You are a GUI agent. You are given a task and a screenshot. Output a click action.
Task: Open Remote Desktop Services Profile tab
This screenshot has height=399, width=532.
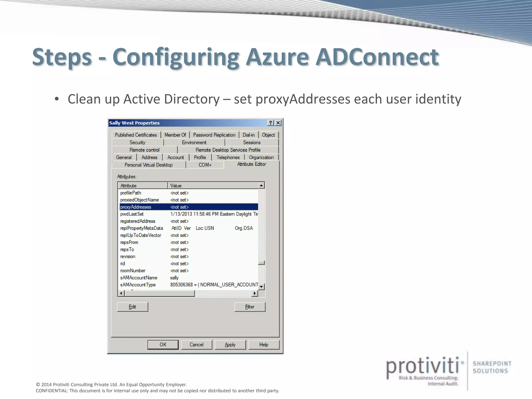228,150
